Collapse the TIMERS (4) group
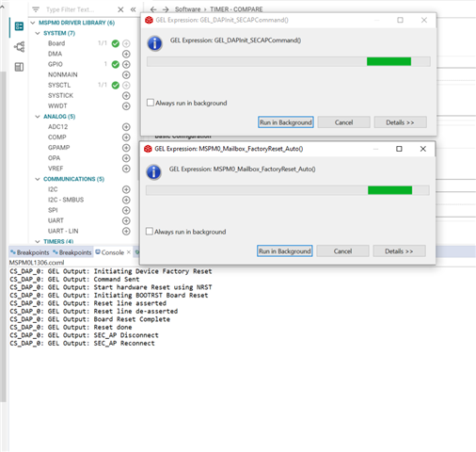The image size is (476, 452). [x=38, y=241]
